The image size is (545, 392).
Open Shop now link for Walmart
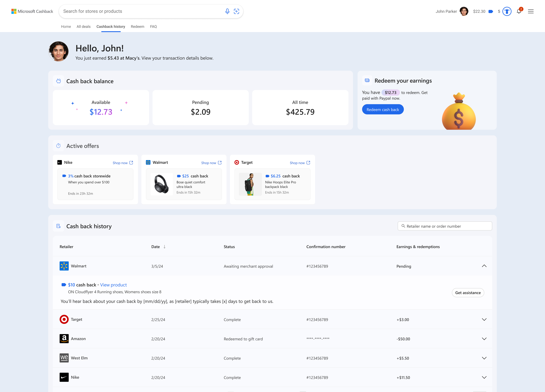(x=211, y=163)
